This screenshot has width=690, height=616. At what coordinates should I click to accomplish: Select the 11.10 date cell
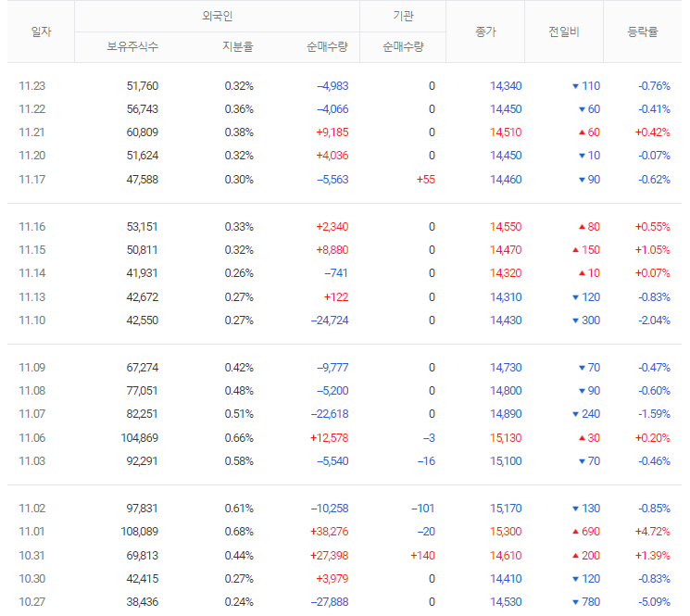pos(32,321)
